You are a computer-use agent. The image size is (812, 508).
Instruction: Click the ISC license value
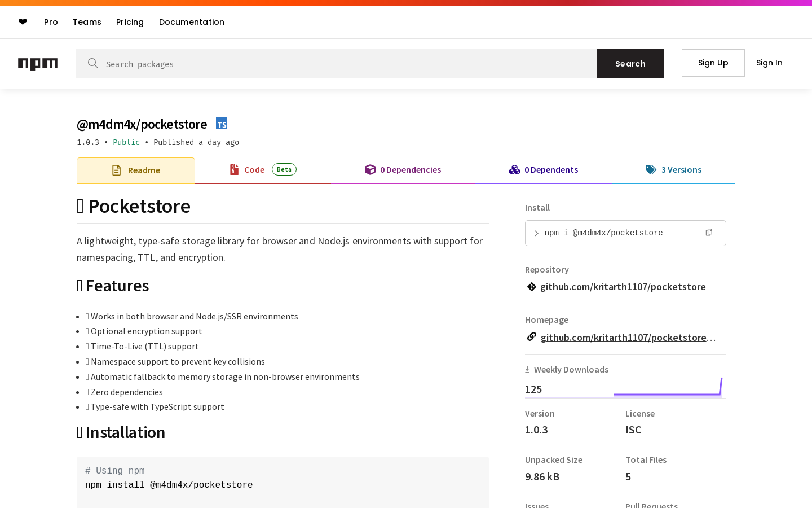[633, 430]
